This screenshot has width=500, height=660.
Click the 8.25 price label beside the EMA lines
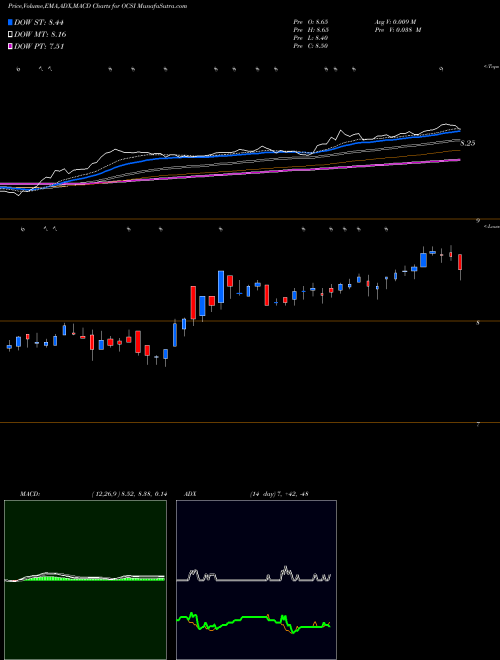468,143
